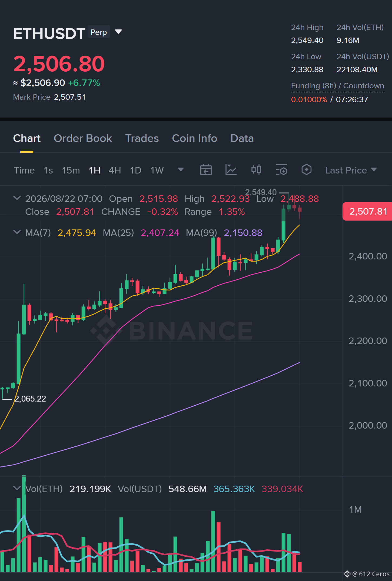Tap the volume MA value 339.034K
This screenshot has height=581, width=392.
coord(282,489)
